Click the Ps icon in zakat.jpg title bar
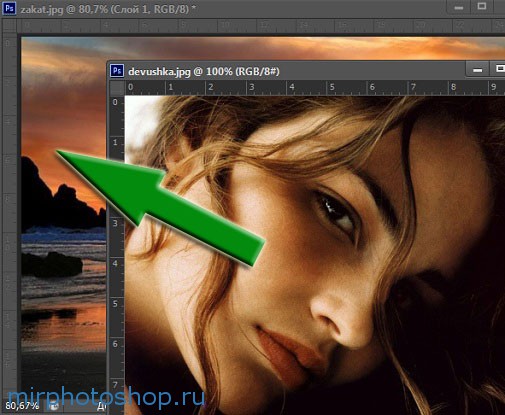The width and height of the screenshot is (505, 415). point(9,8)
